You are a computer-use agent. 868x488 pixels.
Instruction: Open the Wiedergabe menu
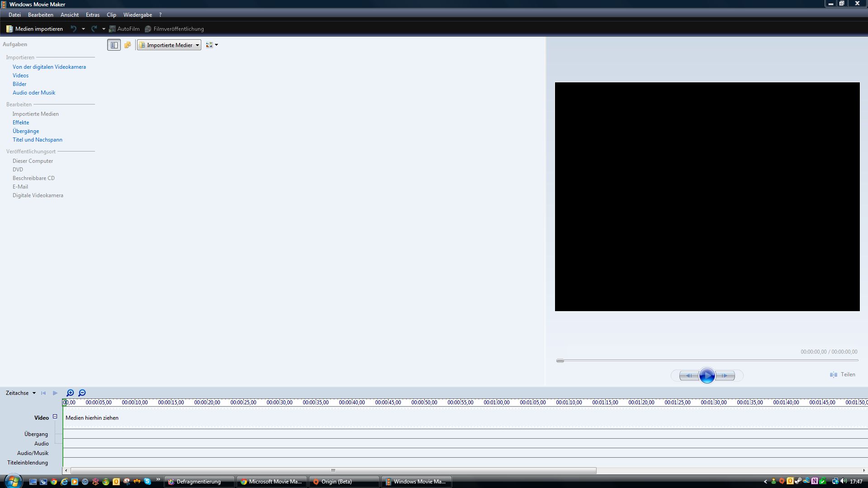pyautogui.click(x=138, y=15)
